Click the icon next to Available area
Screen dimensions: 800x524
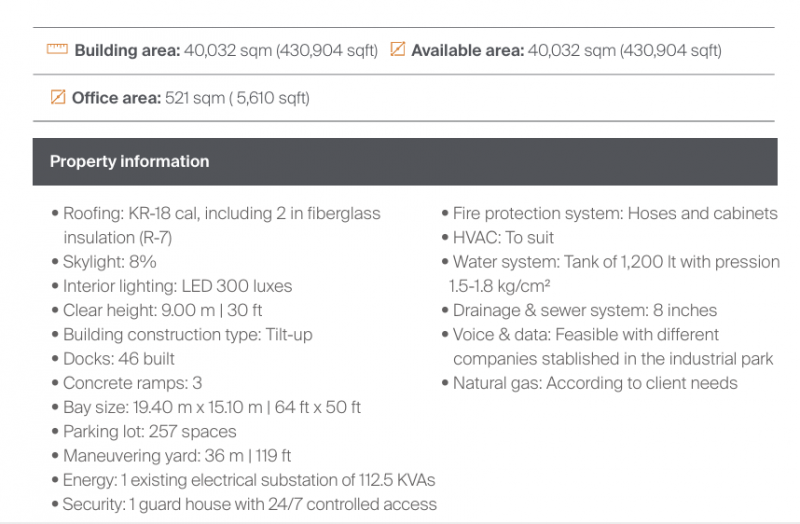[397, 49]
